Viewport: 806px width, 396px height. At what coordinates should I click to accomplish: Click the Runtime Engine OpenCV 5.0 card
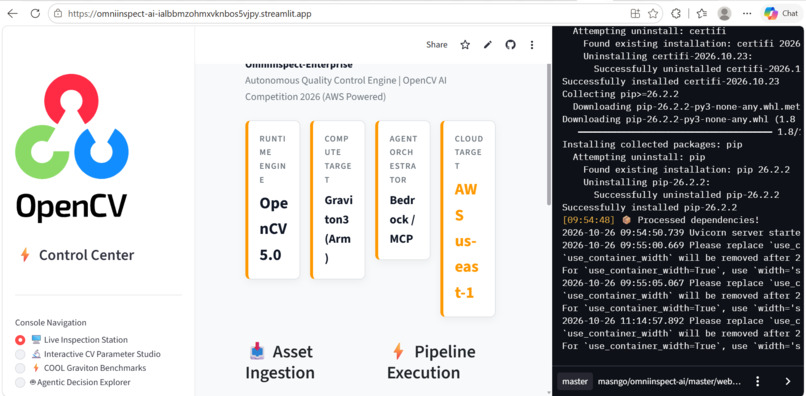tap(273, 200)
